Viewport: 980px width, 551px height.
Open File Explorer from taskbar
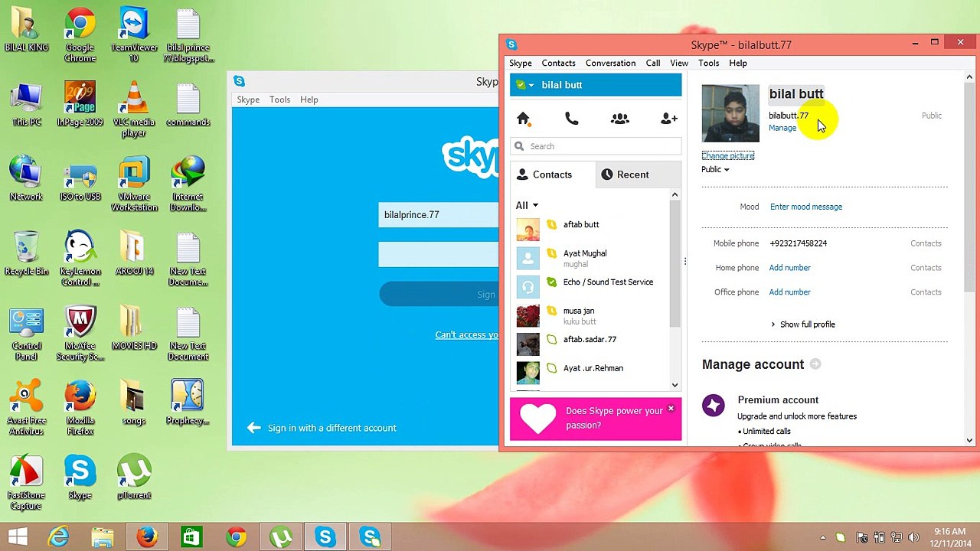(x=103, y=537)
